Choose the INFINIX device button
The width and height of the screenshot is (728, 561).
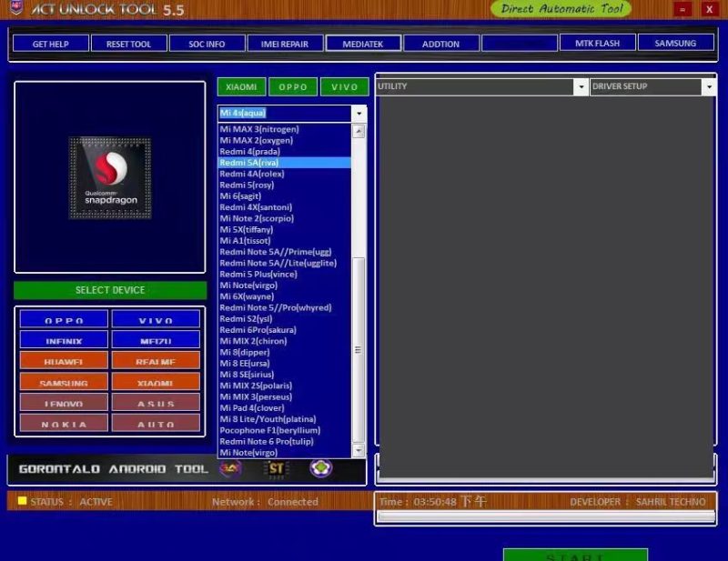[x=64, y=340]
